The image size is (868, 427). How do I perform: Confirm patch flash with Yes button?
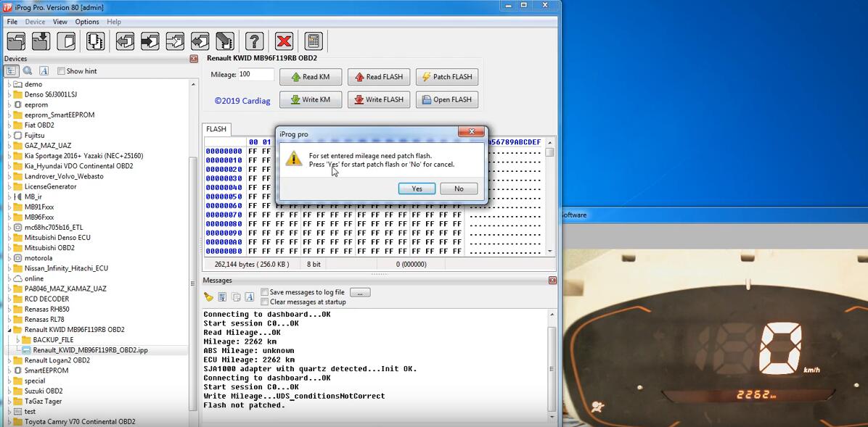[x=417, y=188]
